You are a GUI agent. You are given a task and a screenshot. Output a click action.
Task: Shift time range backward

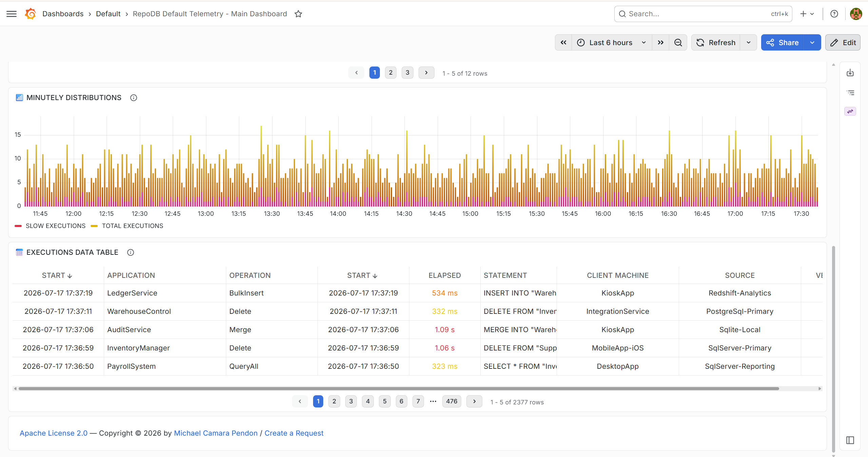(x=563, y=42)
